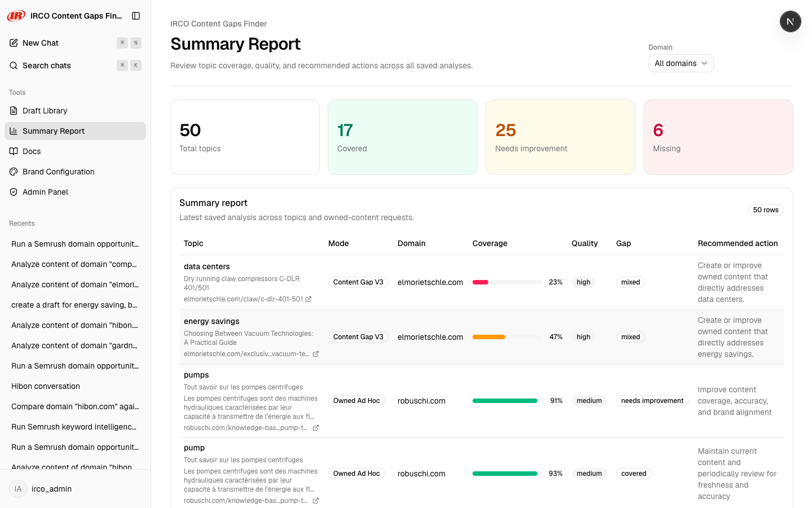Viewport: 812px width, 508px height.
Task: Click 'robuschi.com' domain in pump row
Action: 421,474
